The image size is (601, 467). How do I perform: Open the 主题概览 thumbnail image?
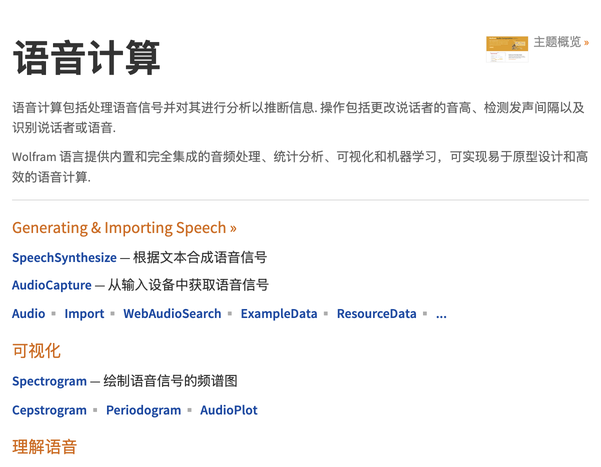(x=507, y=49)
